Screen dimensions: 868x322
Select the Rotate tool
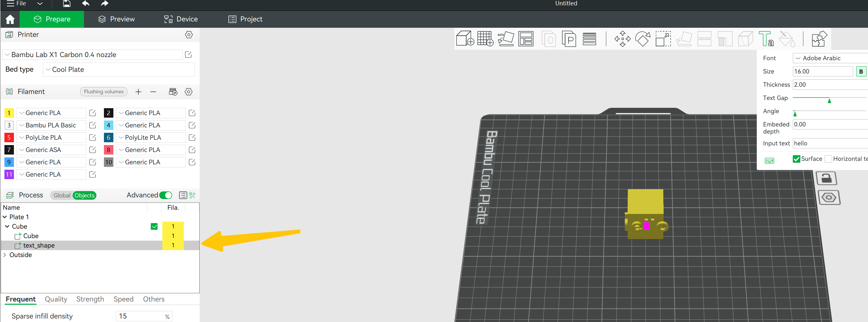pyautogui.click(x=642, y=39)
